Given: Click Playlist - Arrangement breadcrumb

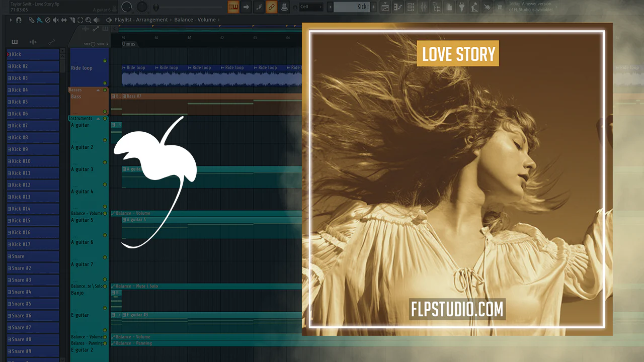Looking at the screenshot, I should [x=141, y=20].
